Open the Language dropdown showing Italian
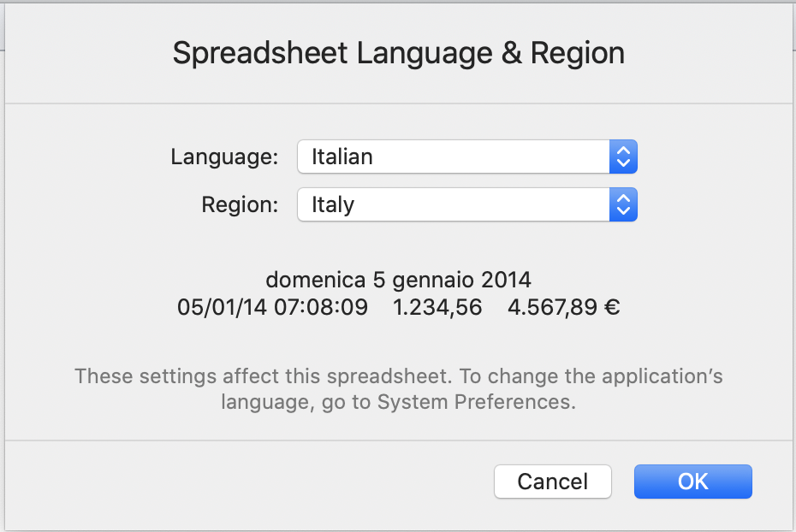The image size is (796, 532). point(454,157)
